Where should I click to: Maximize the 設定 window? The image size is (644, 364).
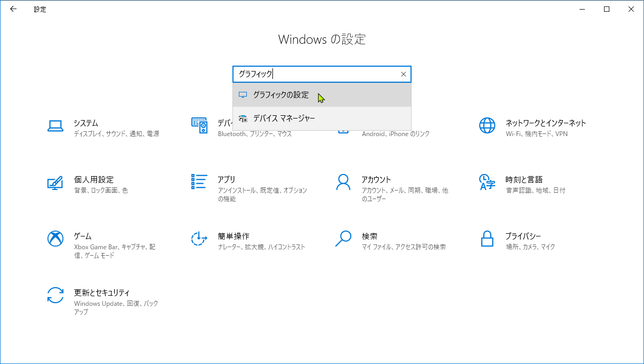click(607, 9)
